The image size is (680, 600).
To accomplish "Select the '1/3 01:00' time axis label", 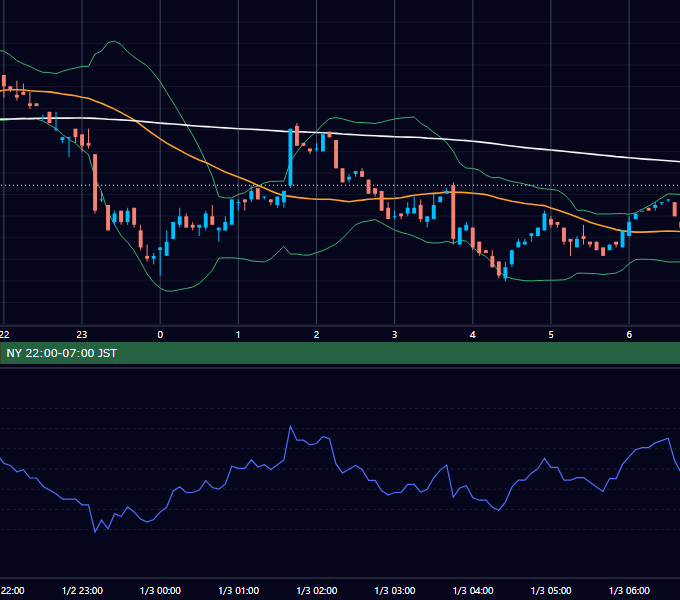I will pos(239,590).
